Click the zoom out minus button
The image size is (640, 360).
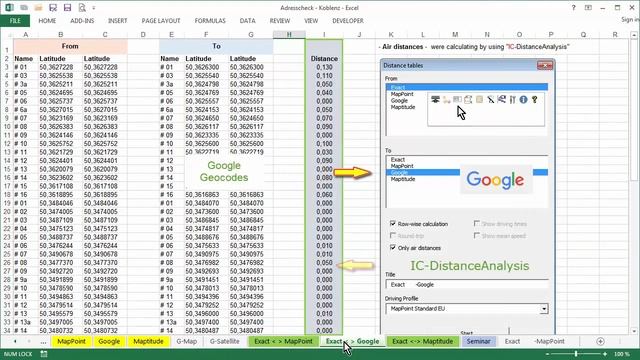point(547,354)
